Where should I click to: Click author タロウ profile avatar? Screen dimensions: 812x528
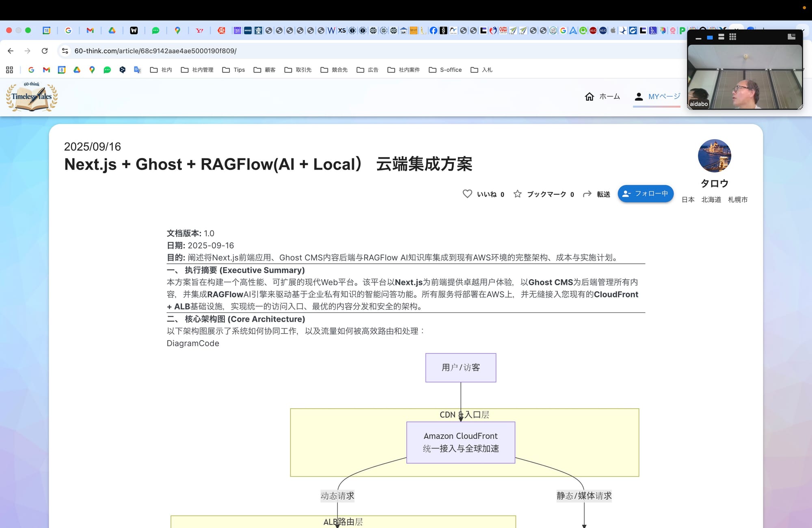714,156
